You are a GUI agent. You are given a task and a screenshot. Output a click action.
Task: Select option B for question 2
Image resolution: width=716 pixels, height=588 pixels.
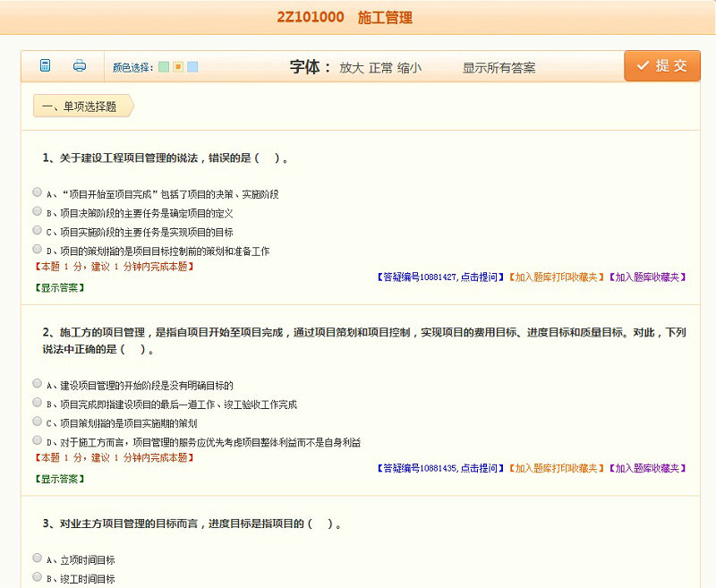[x=37, y=403]
